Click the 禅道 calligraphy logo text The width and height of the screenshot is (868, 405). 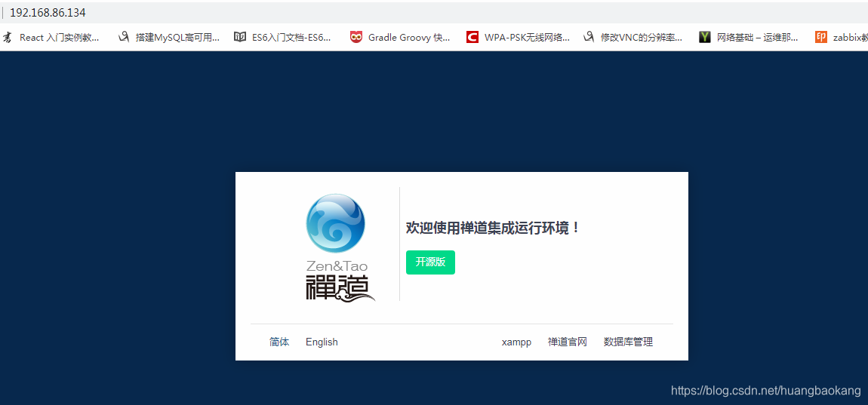340,287
